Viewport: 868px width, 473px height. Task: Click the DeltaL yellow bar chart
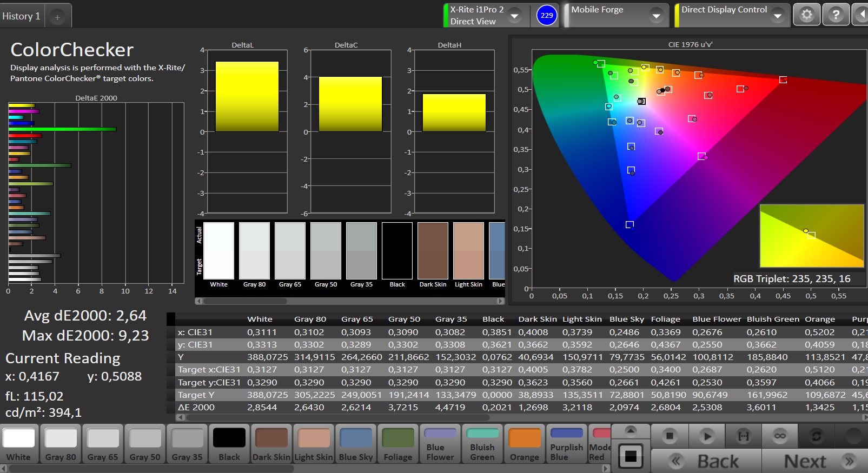coord(247,97)
